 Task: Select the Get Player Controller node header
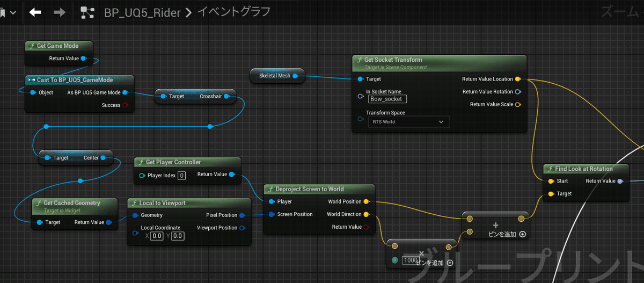pyautogui.click(x=187, y=162)
